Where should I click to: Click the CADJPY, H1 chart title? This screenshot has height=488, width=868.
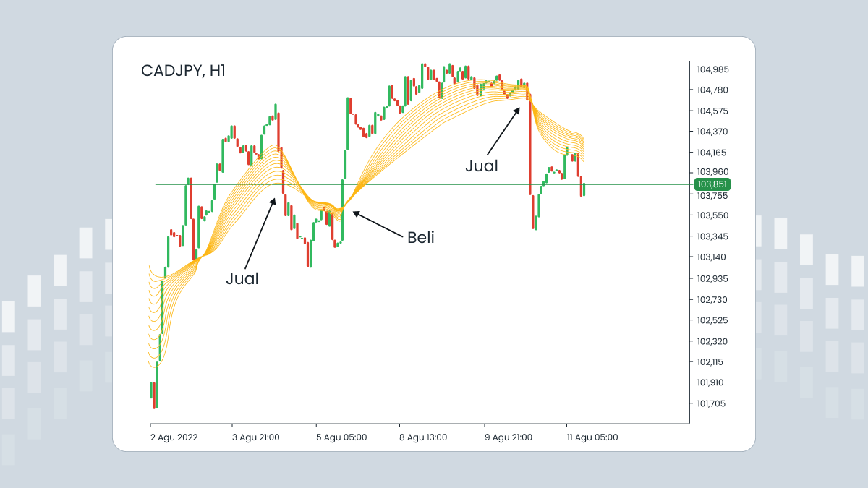tap(183, 71)
